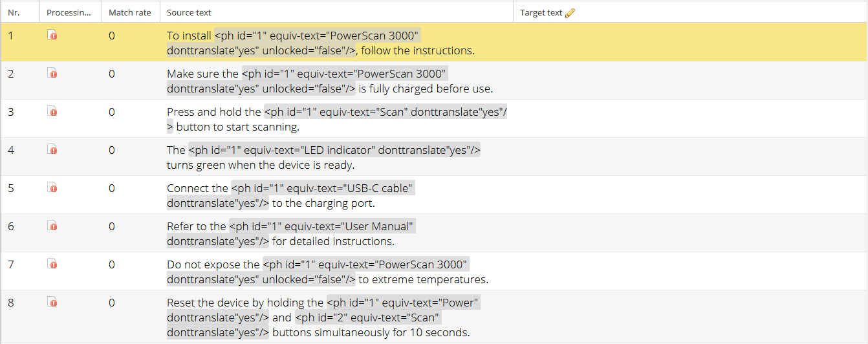
Task: Open the processing status icon in row 4
Action: [x=52, y=150]
